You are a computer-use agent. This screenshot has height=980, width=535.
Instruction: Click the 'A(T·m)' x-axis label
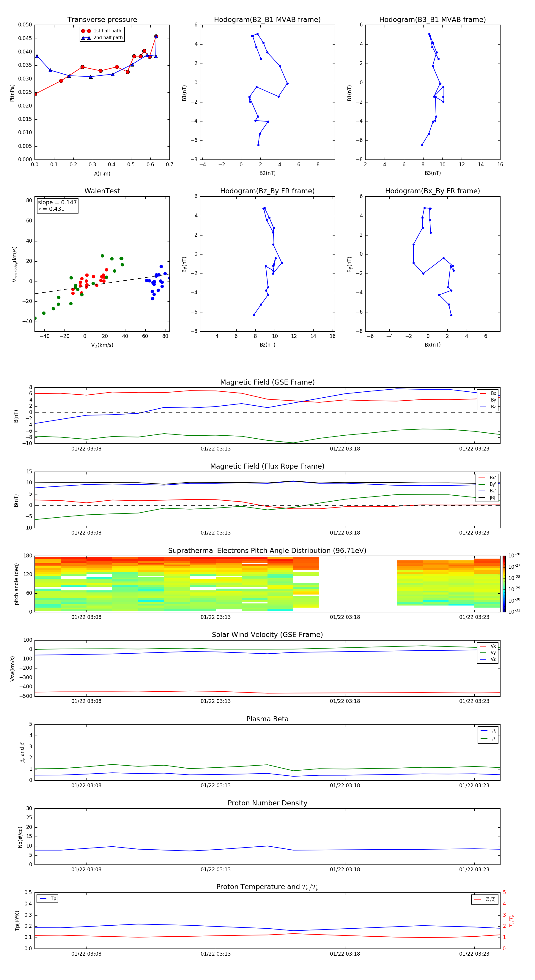click(x=102, y=174)
